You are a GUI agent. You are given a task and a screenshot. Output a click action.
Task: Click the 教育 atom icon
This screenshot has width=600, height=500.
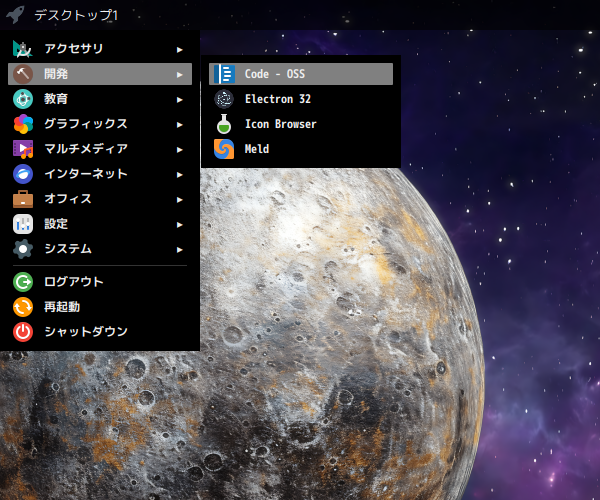tap(23, 99)
